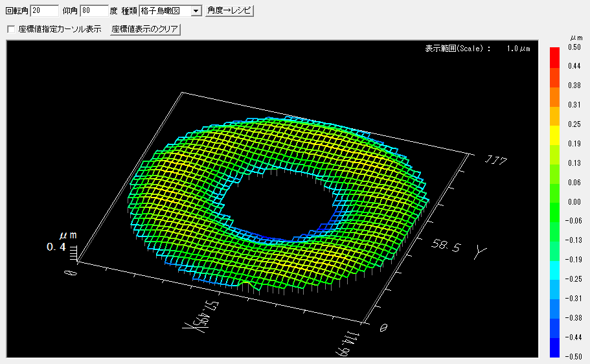The image size is (590, 364).
Task: Click the 座標値表示のクリア button
Action: pyautogui.click(x=145, y=30)
